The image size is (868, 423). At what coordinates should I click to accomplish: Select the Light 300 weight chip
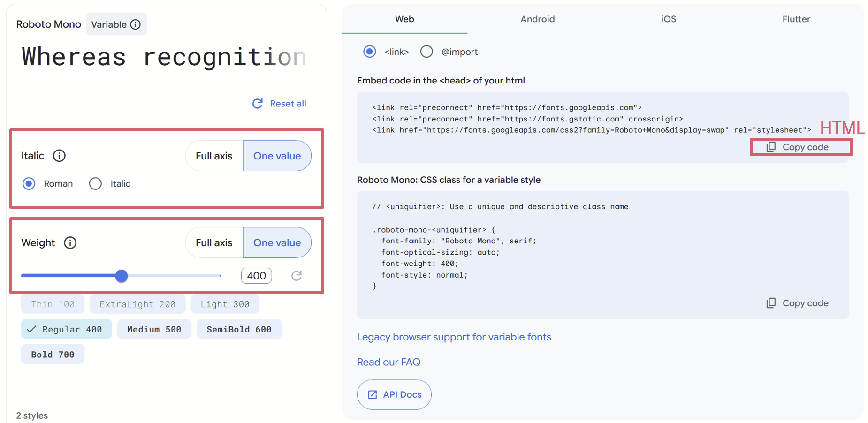pos(225,304)
